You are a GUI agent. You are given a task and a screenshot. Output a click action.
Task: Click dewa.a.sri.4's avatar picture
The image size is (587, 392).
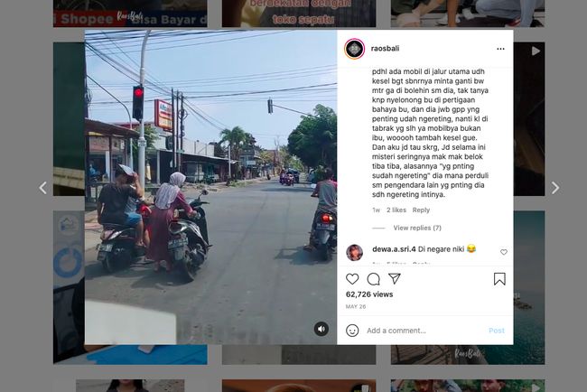pos(354,252)
